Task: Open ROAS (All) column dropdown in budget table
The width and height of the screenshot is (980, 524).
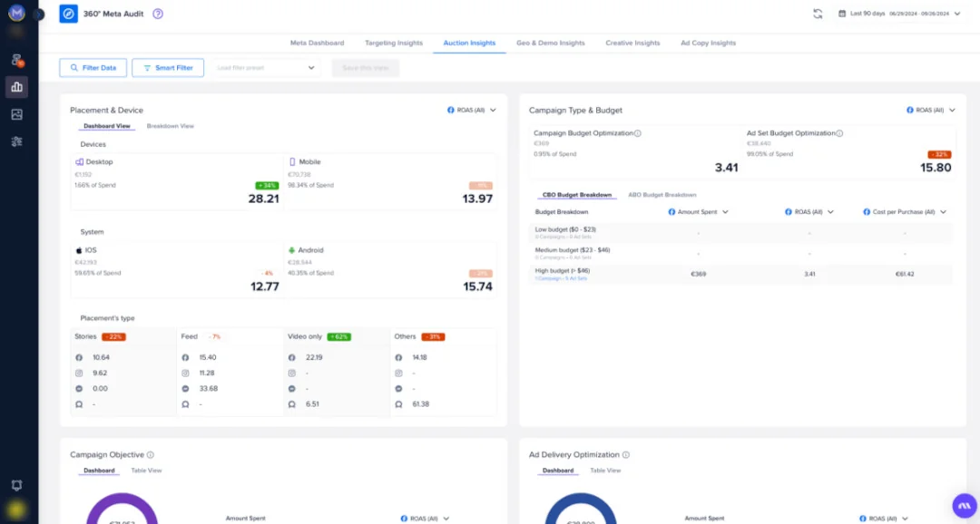Action: click(x=809, y=212)
